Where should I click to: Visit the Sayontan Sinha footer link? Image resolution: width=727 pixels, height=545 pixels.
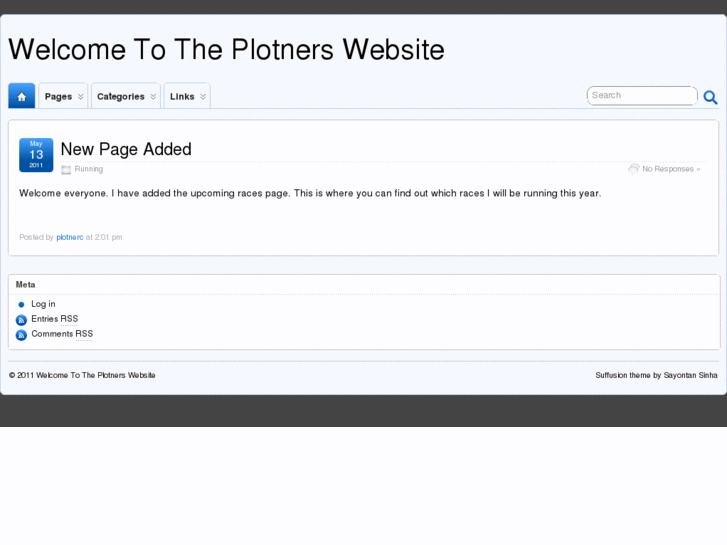(x=691, y=375)
